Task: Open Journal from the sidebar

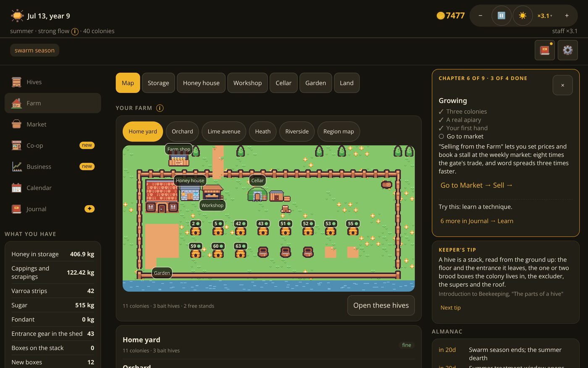Action: (52, 209)
